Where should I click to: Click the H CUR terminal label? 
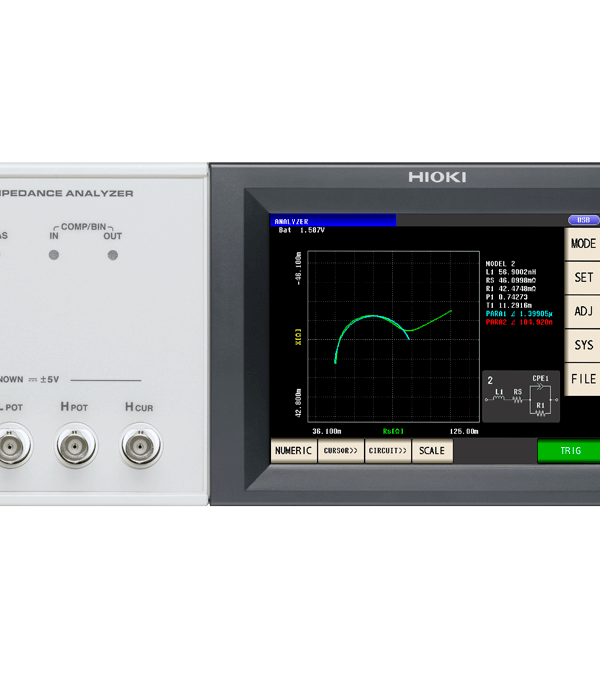coord(139,407)
